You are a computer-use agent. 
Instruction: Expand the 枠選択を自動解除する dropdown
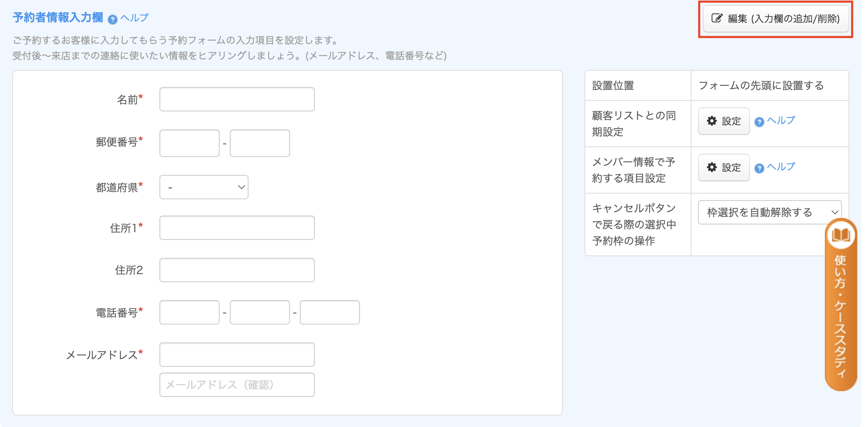tap(770, 212)
